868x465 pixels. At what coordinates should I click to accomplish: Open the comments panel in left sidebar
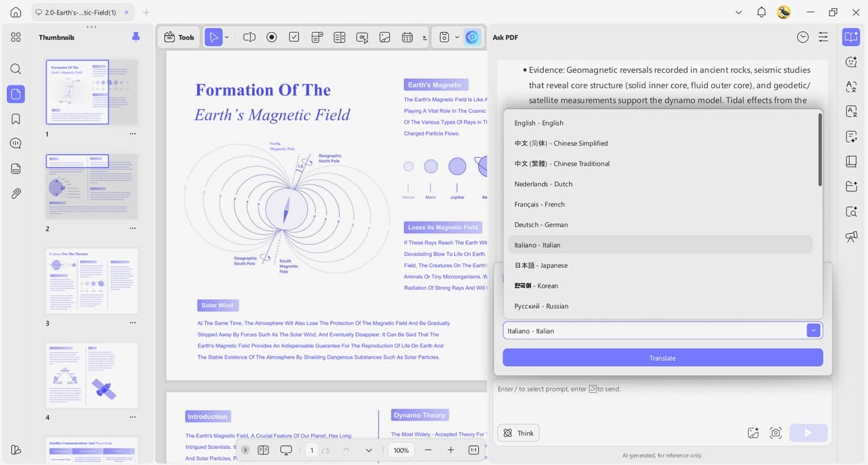coord(16,144)
